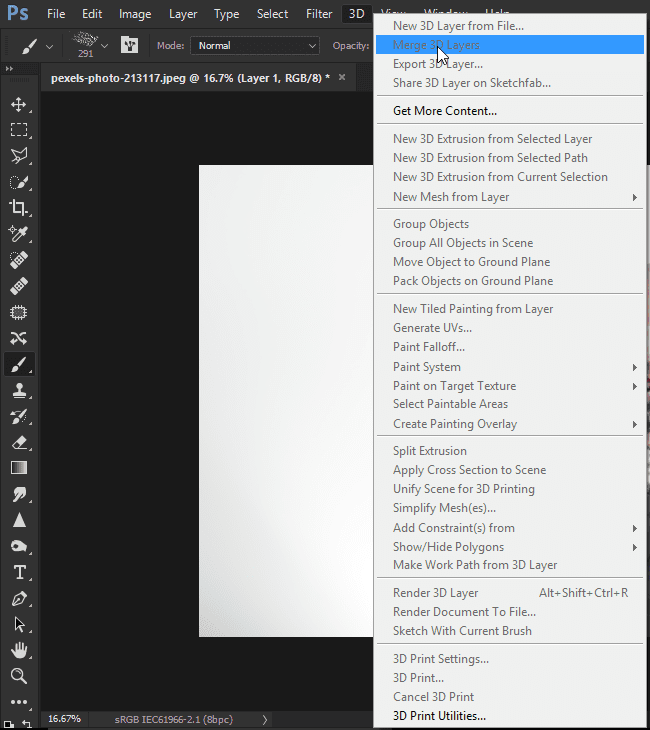Open the blending Mode dropdown
650x730 pixels.
click(254, 45)
